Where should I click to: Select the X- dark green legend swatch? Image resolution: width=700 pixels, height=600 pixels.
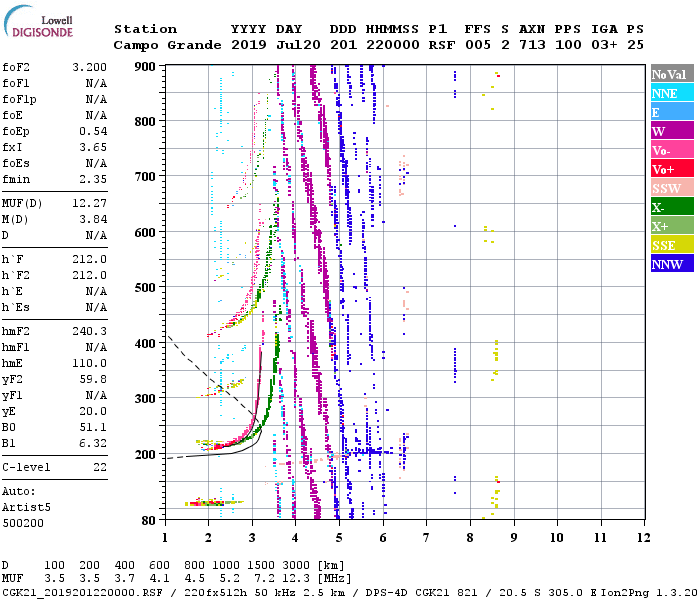[672, 207]
